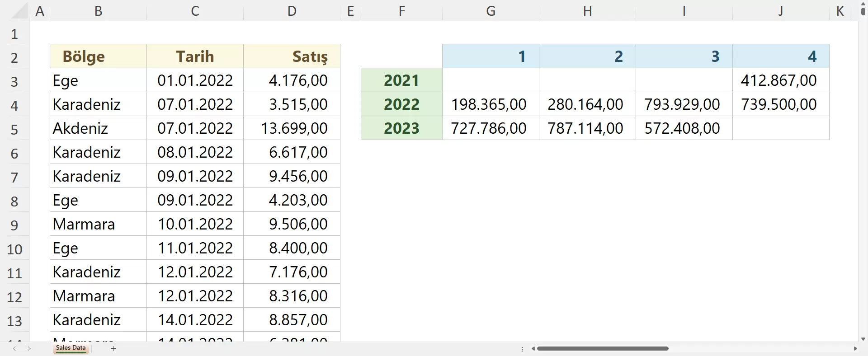This screenshot has height=356, width=868.
Task: Select column B header
Action: [98, 11]
